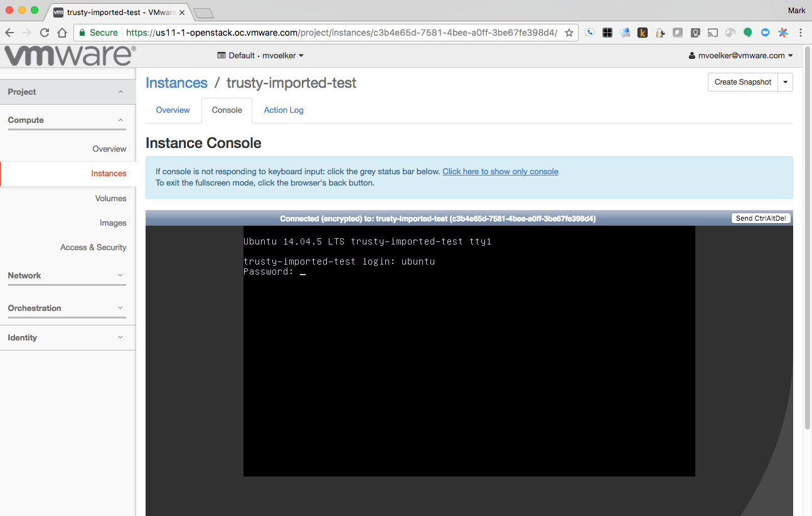
Task: Open Chrome's three-dot menu
Action: pos(801,33)
